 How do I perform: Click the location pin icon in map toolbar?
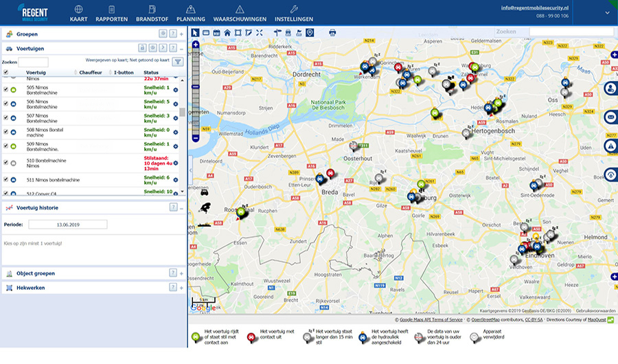point(310,32)
